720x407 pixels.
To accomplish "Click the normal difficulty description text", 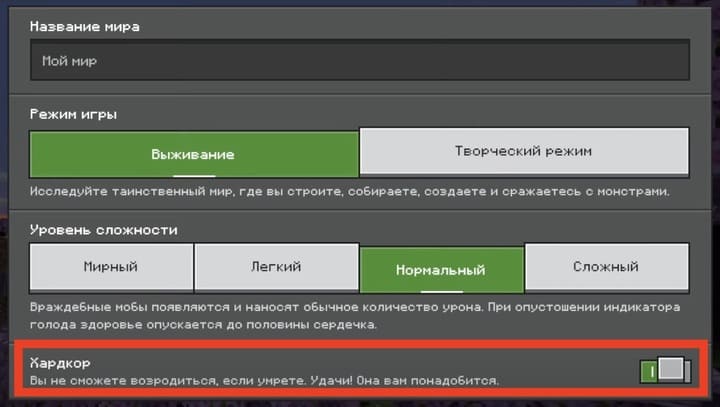I will coord(355,316).
